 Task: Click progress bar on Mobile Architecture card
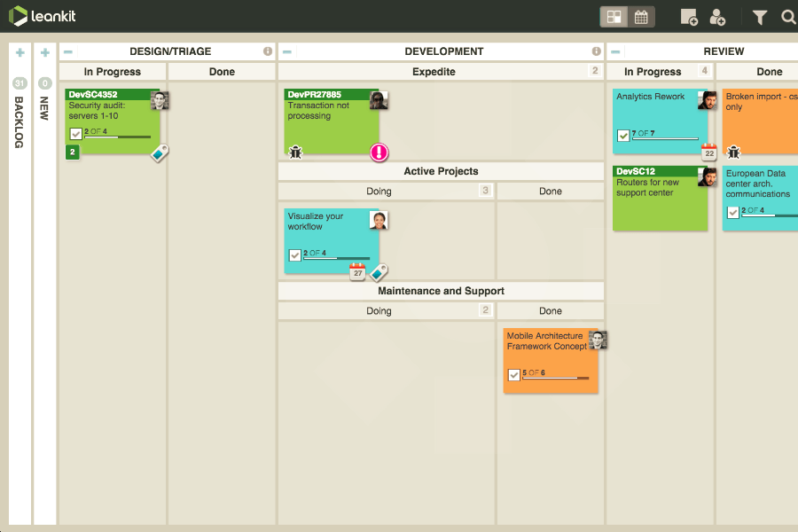coord(556,379)
